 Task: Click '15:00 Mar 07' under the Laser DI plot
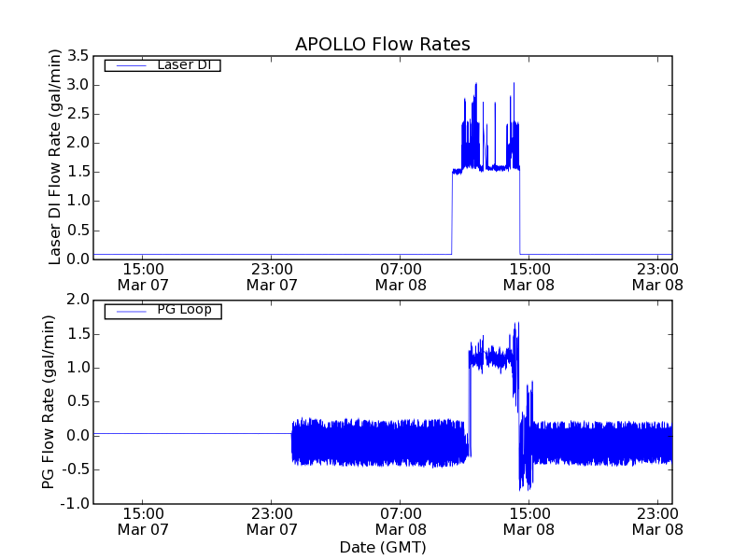point(143,277)
